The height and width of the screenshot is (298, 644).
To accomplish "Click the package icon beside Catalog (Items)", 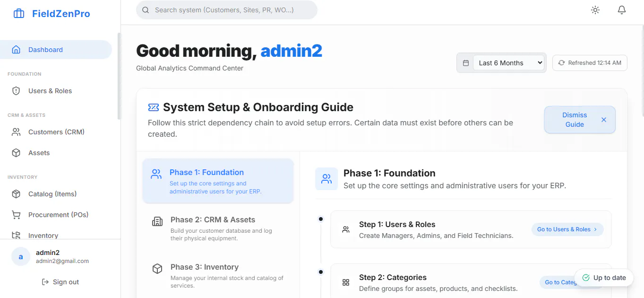I will (16, 194).
